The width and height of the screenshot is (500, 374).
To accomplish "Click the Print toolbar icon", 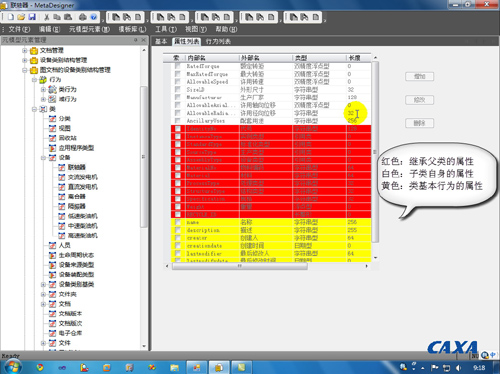I will tap(83, 17).
